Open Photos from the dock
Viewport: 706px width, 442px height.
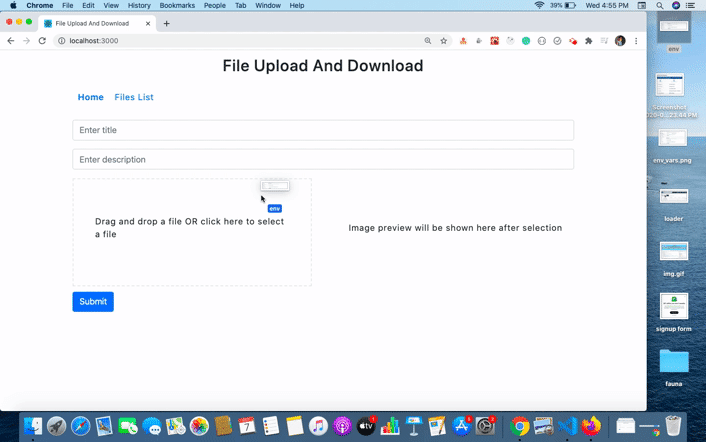[199, 426]
